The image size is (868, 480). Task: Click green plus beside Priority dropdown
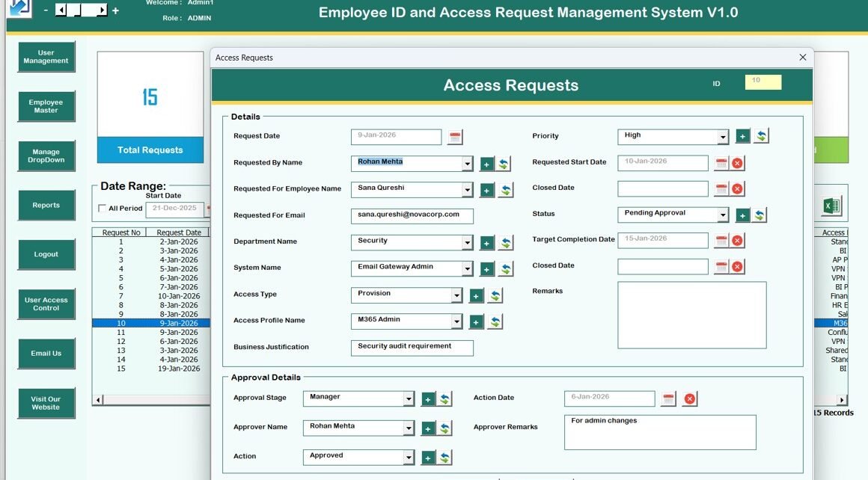(742, 136)
